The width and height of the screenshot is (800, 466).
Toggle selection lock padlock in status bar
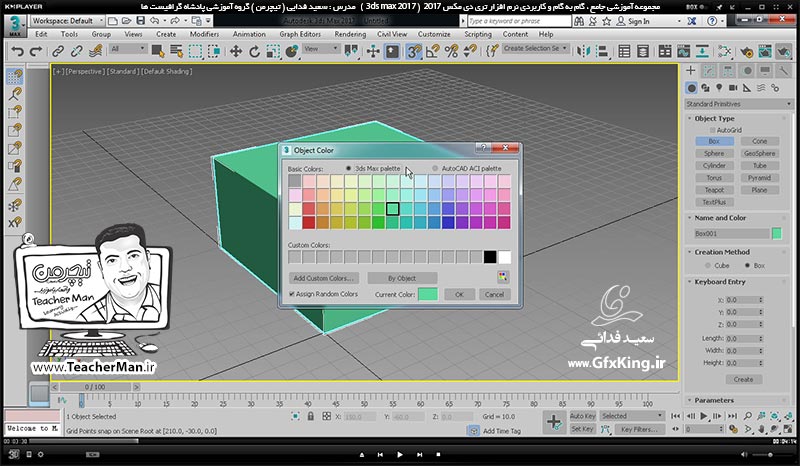311,416
